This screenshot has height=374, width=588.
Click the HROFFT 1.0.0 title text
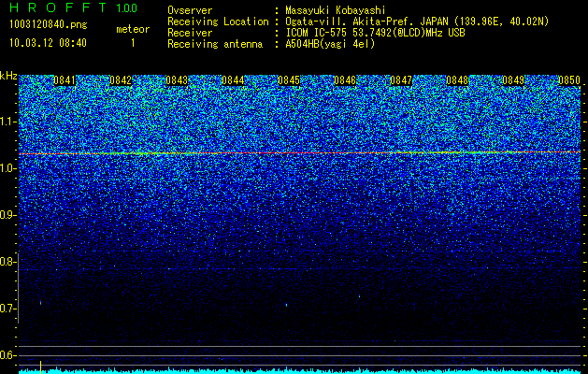pyautogui.click(x=74, y=7)
